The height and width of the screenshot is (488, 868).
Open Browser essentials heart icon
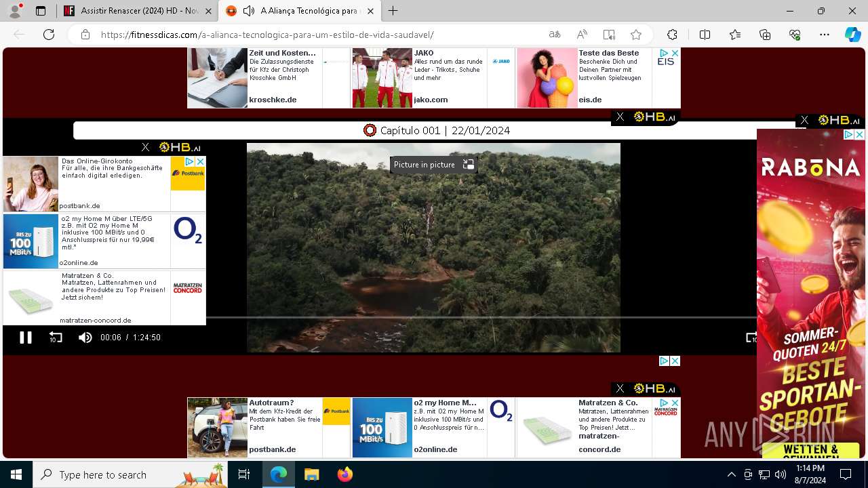[795, 35]
